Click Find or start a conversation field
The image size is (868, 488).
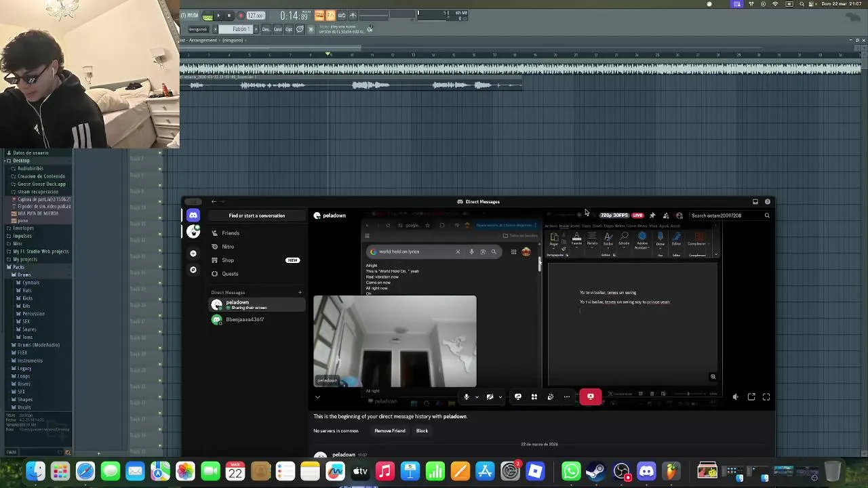pyautogui.click(x=256, y=216)
